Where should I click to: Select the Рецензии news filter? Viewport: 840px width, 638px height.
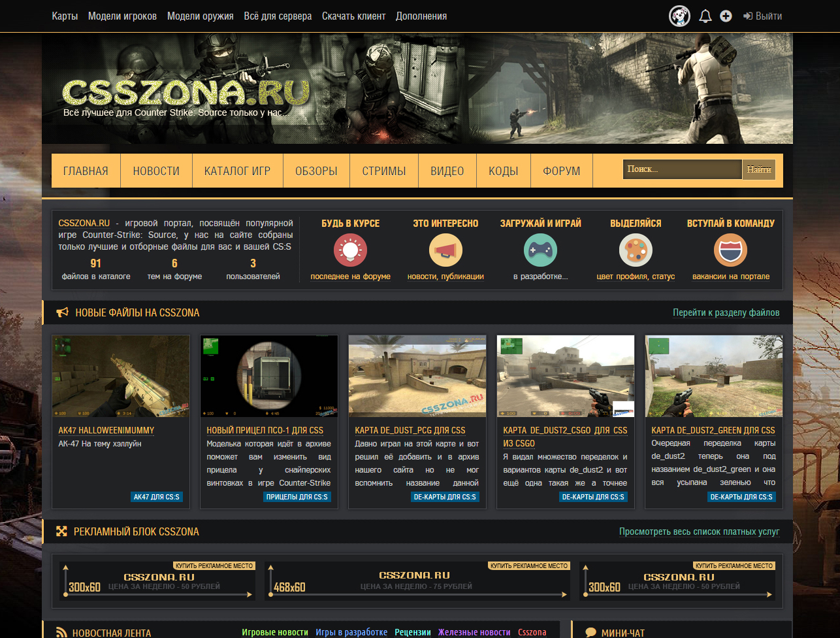click(x=413, y=632)
